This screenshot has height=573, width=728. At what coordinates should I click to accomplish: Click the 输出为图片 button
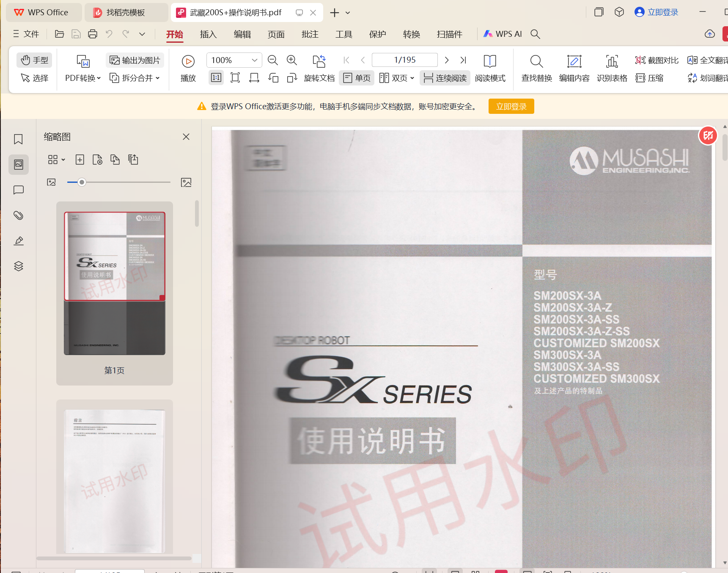coord(135,60)
